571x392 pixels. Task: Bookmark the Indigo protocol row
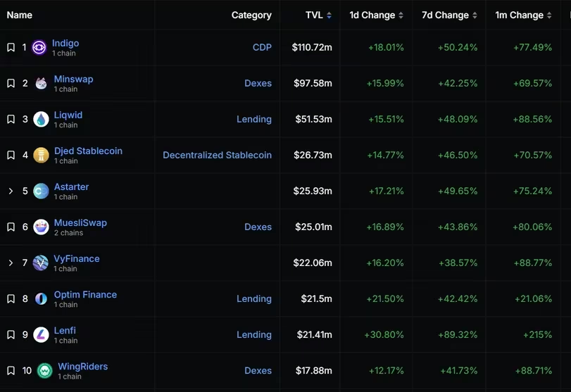(11, 47)
